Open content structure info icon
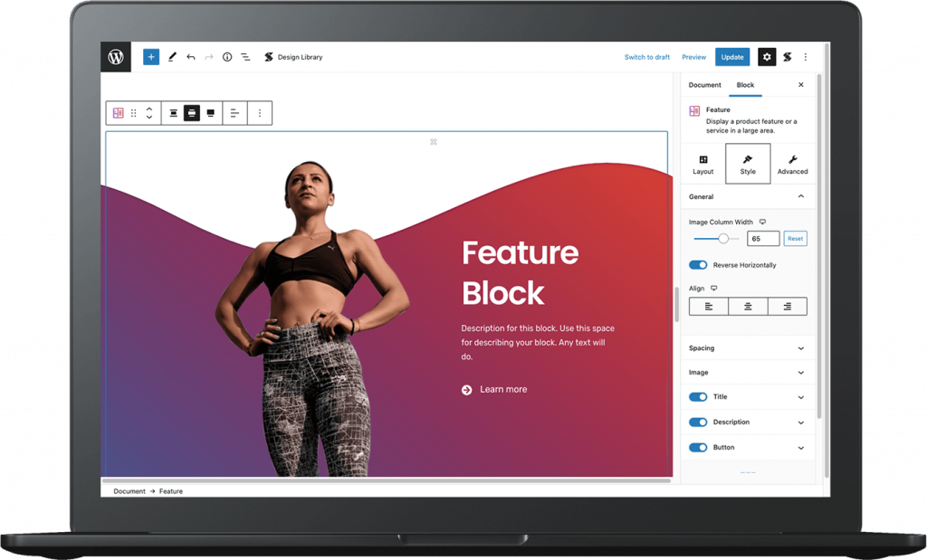The height and width of the screenshot is (560, 927). [227, 57]
